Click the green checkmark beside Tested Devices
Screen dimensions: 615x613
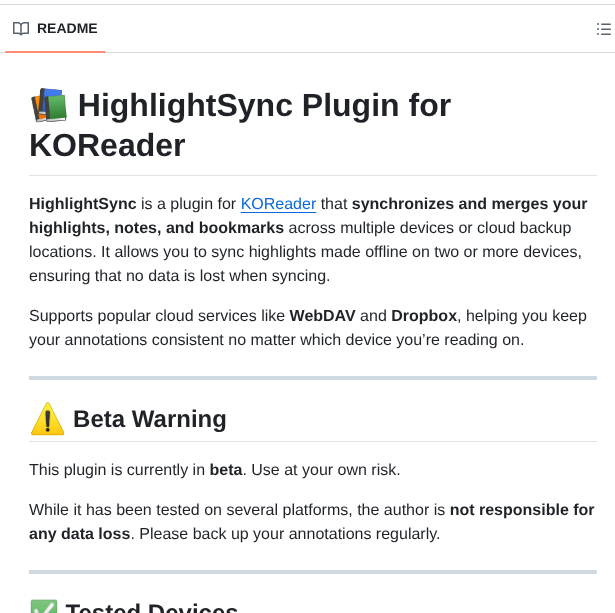pyautogui.click(x=44, y=606)
